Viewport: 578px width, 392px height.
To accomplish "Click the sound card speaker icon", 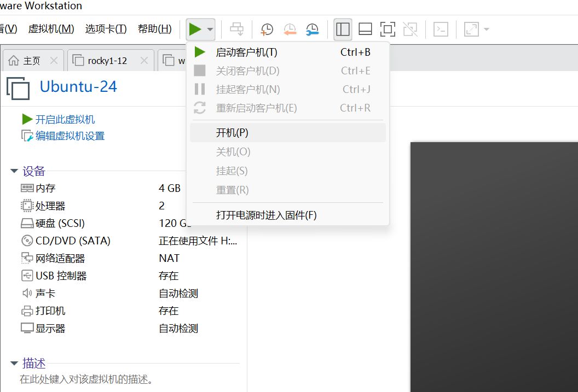I will point(27,294).
